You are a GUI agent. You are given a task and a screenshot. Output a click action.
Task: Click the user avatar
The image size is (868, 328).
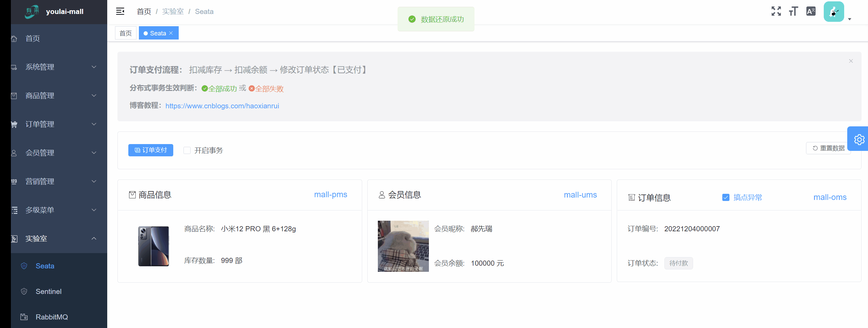pyautogui.click(x=834, y=11)
